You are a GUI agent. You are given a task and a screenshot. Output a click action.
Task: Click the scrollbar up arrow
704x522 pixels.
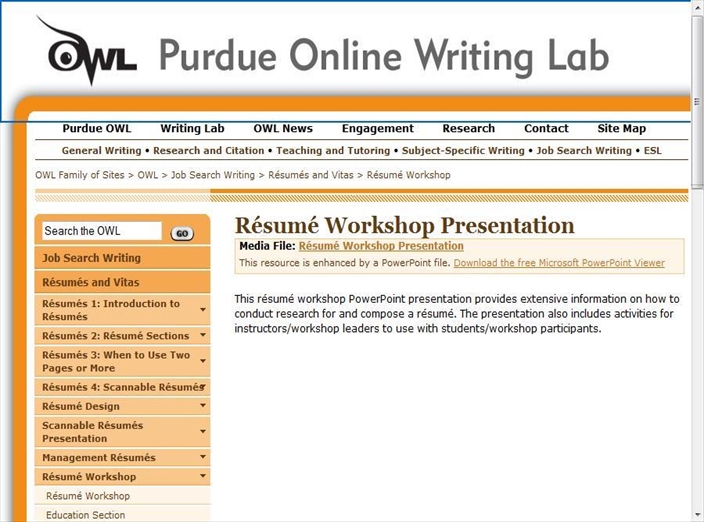[x=697, y=7]
